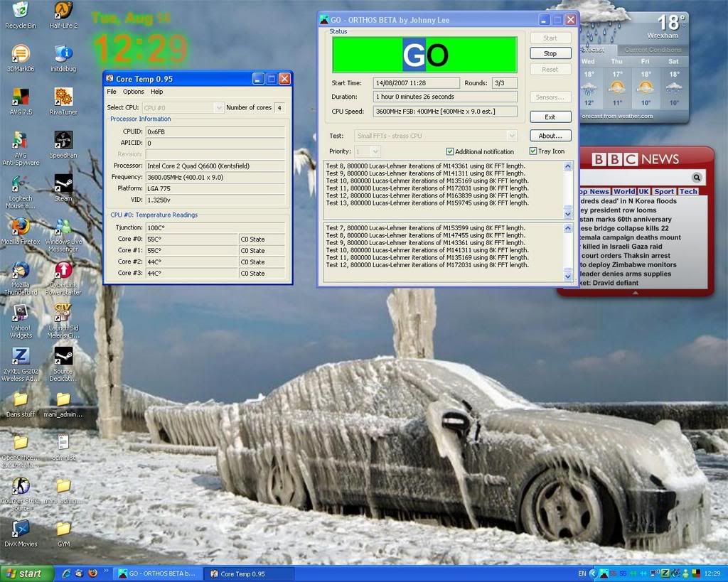Click the BBC News search magnifier icon
Viewport: 728px width, 582px height.
coord(697,178)
